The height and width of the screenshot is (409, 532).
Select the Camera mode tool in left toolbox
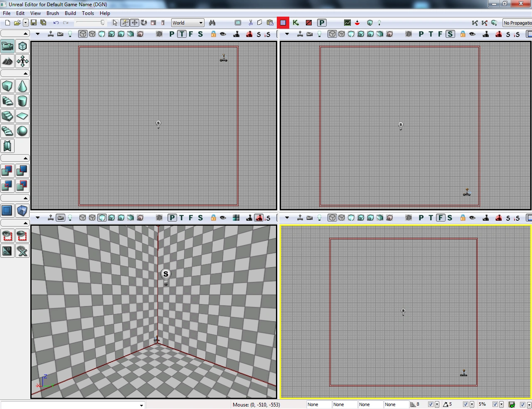pyautogui.click(x=7, y=47)
